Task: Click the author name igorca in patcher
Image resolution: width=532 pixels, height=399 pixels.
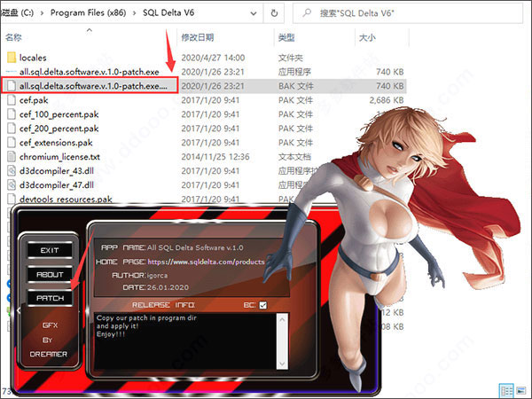Action: coord(157,275)
